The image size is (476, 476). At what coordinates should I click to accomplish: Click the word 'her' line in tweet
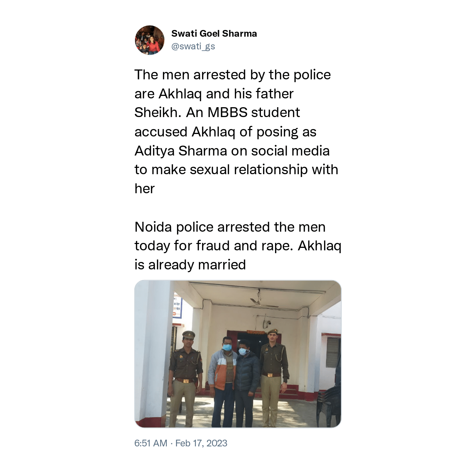coord(145,189)
